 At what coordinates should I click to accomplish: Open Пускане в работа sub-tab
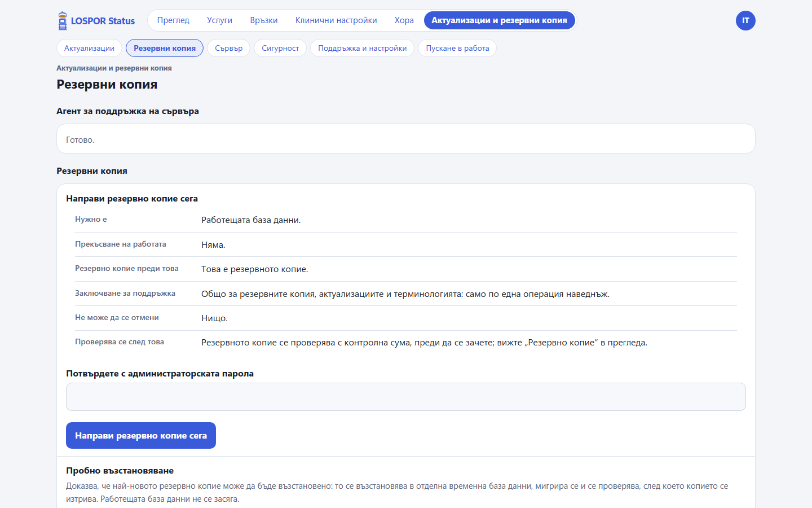(x=457, y=48)
